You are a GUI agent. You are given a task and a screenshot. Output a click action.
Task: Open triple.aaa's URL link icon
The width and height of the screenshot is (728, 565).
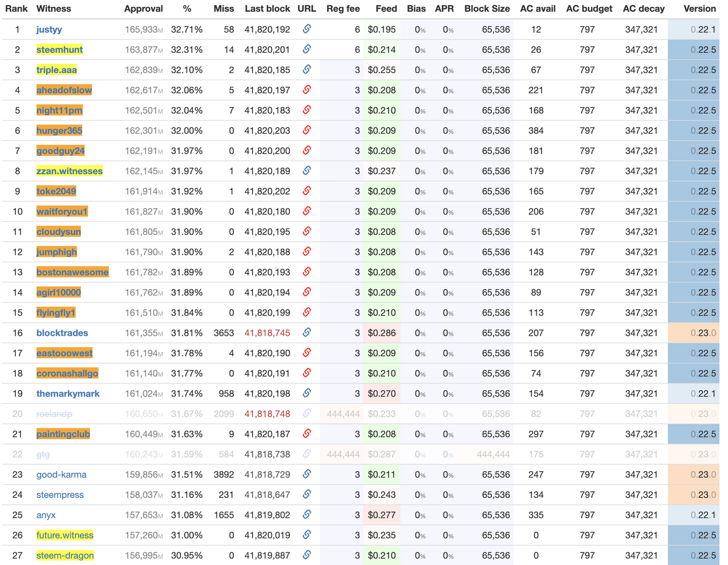click(x=307, y=69)
